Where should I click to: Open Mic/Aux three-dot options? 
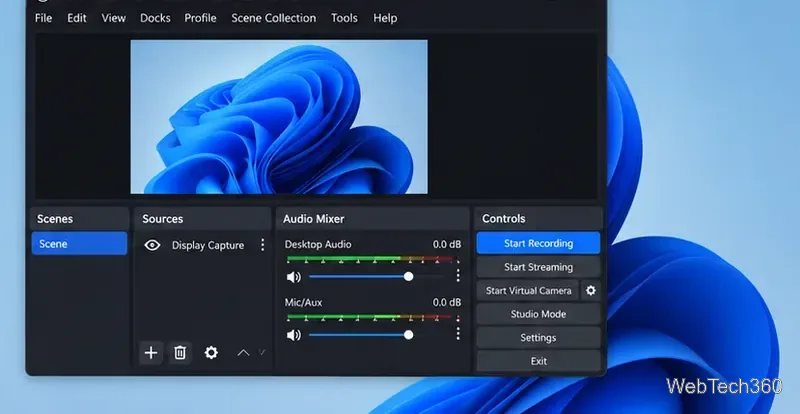coord(458,334)
